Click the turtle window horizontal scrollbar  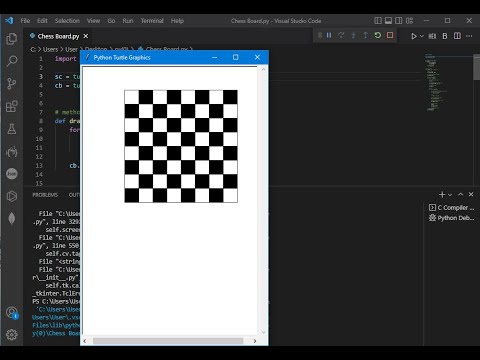click(x=168, y=341)
